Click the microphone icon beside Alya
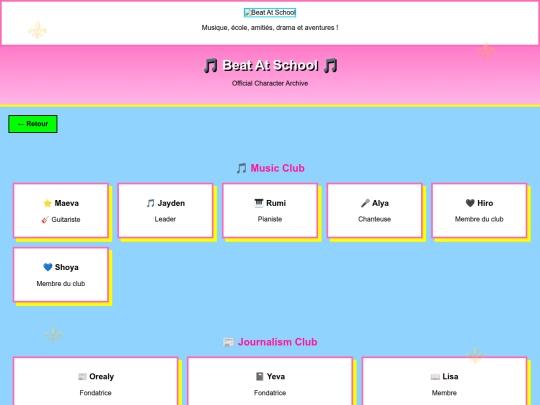Viewport: 540px width, 405px height. (x=365, y=203)
